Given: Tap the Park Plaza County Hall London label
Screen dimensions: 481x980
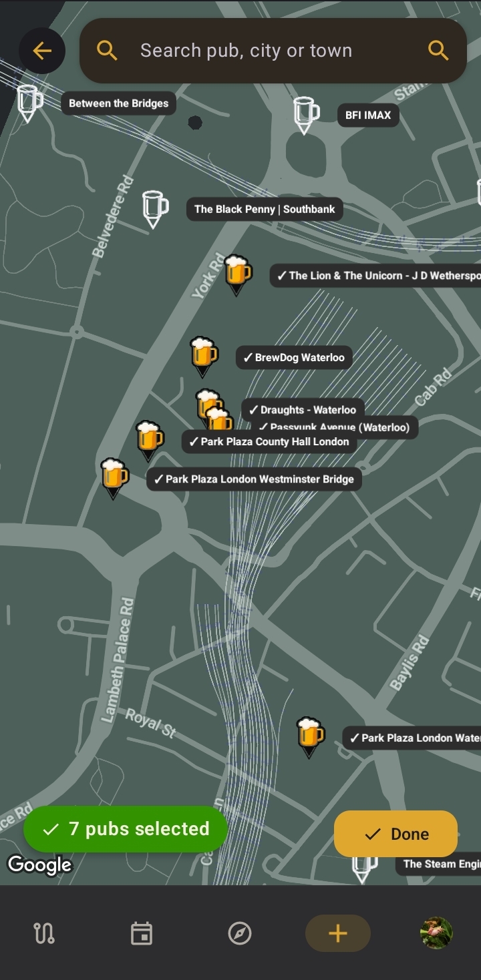Looking at the screenshot, I should pyautogui.click(x=270, y=441).
